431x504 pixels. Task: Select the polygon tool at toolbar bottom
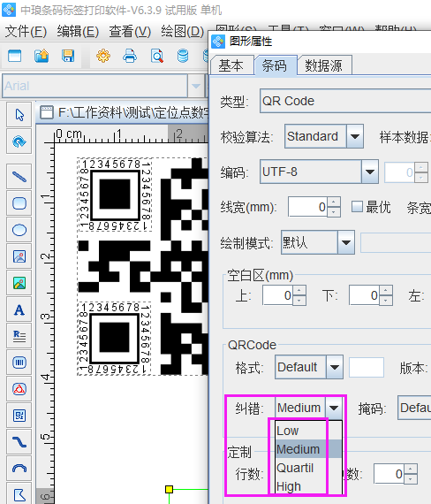19,494
